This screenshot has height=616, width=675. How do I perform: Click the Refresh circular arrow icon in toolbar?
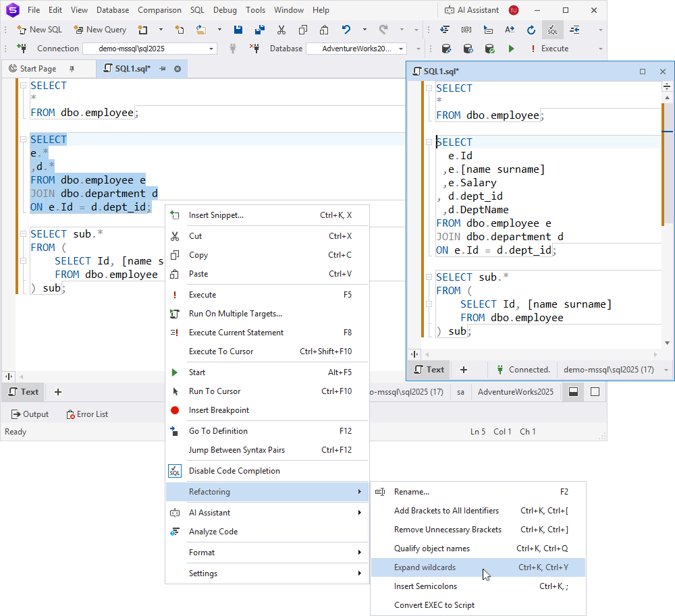[531, 30]
